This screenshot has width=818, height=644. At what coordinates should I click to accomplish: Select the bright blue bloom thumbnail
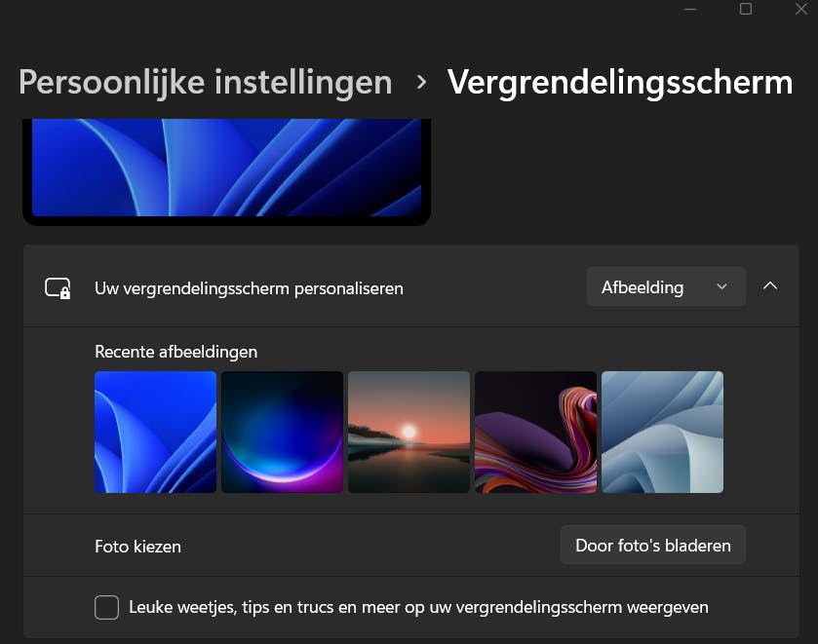pyautogui.click(x=155, y=432)
